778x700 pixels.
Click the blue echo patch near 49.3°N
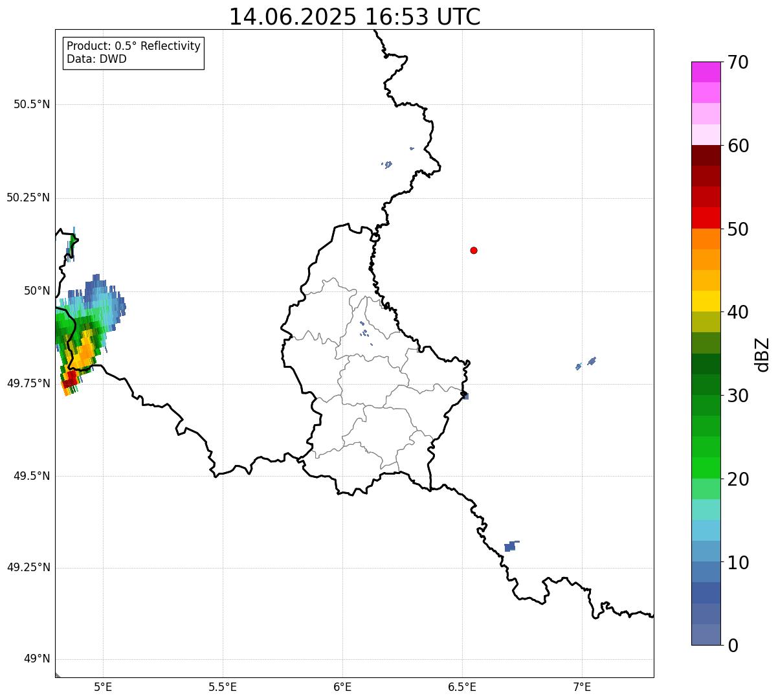click(x=511, y=546)
